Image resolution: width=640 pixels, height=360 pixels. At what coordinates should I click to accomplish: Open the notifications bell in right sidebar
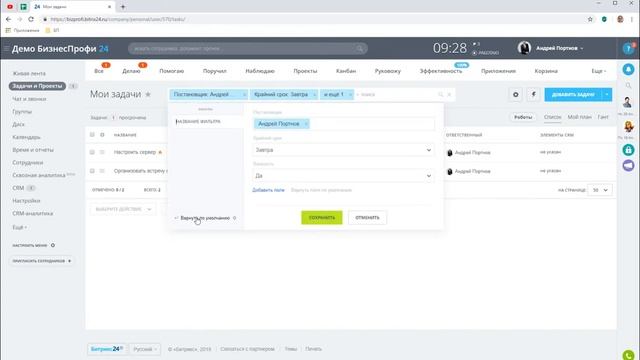[628, 69]
